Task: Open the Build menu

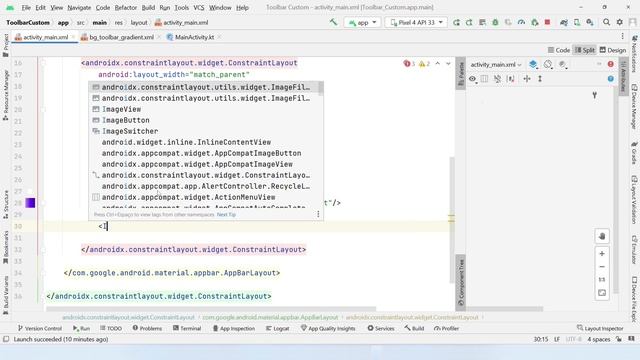Action: tap(148, 7)
